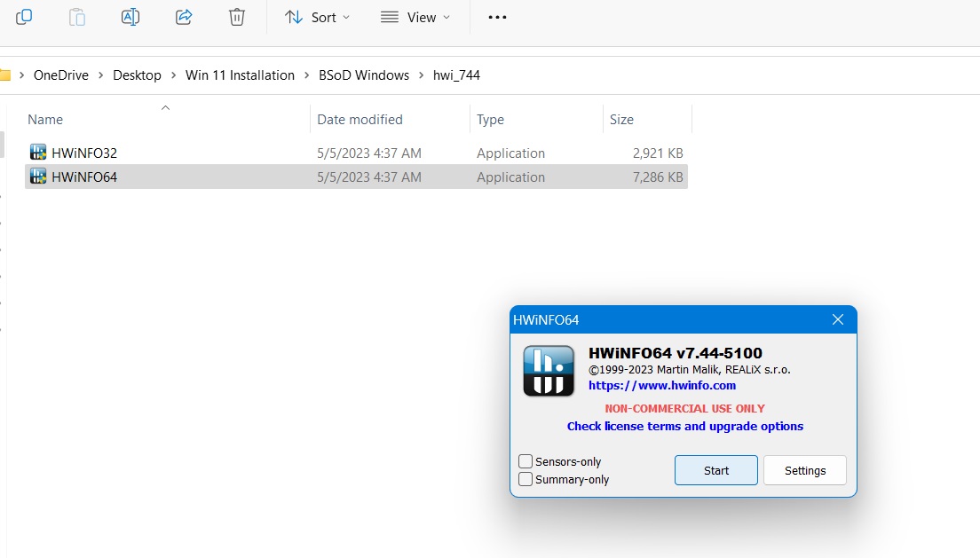Click the Copy icon in the toolbar
The height and width of the screenshot is (558, 980).
(24, 16)
